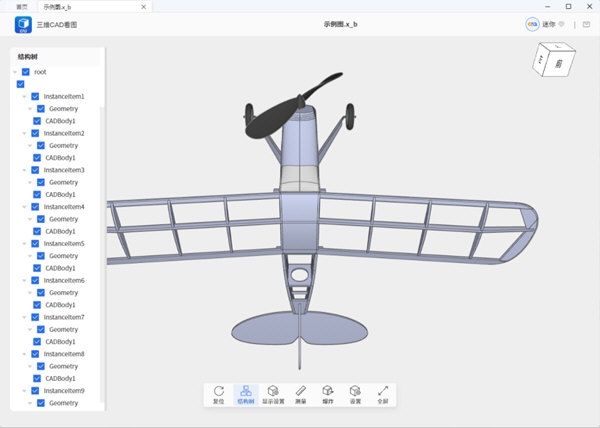Collapse Geometry under InstanceItem5

coord(30,256)
